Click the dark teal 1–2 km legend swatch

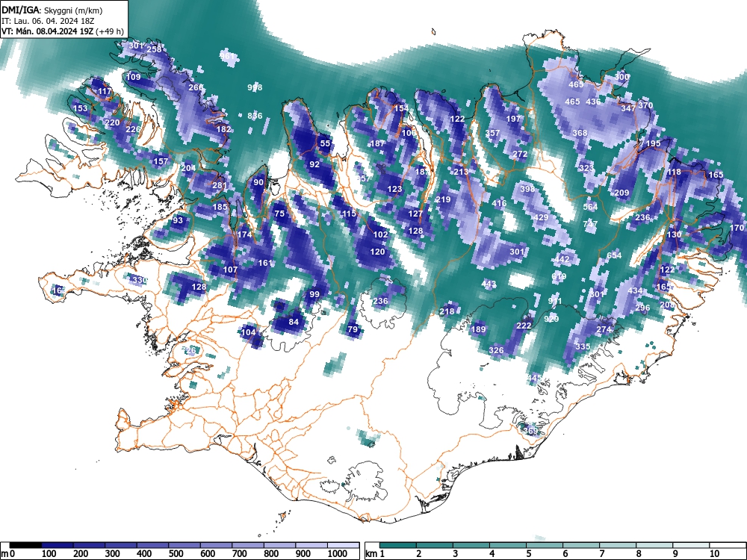398,545
